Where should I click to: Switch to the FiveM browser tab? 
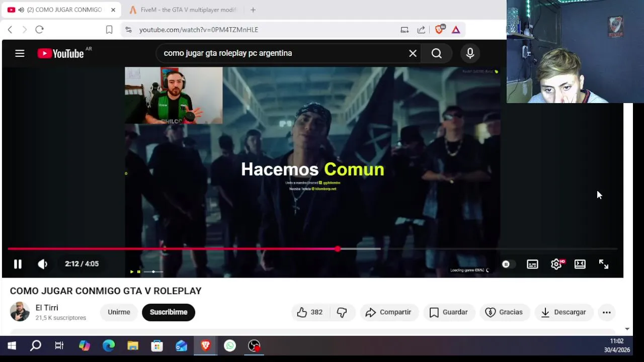[183, 10]
